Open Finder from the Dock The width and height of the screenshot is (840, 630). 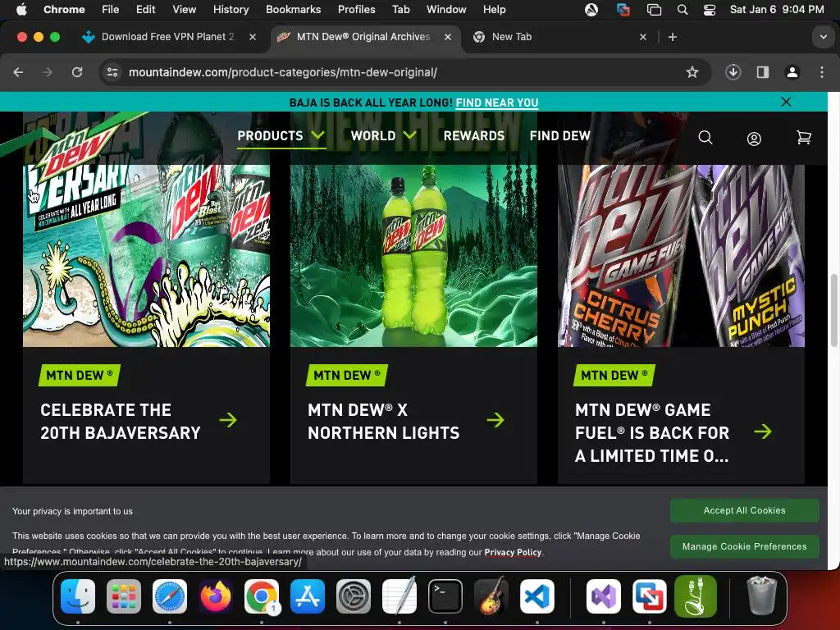tap(78, 596)
